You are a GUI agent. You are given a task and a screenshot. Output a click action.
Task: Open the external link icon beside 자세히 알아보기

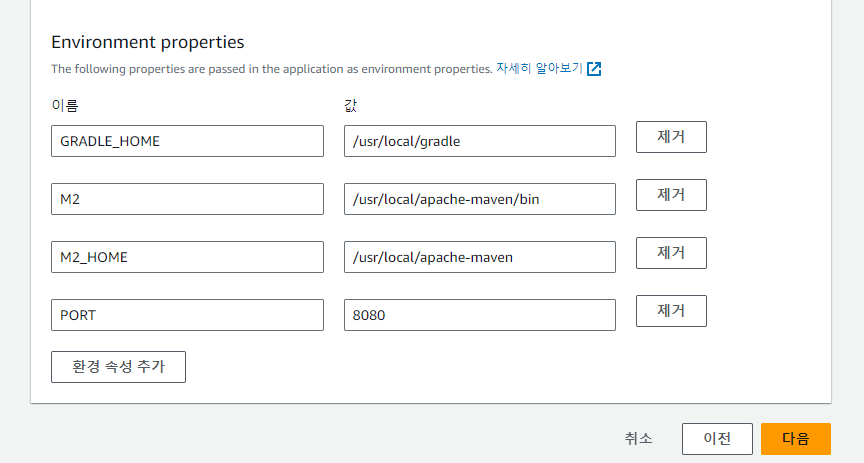click(x=594, y=69)
